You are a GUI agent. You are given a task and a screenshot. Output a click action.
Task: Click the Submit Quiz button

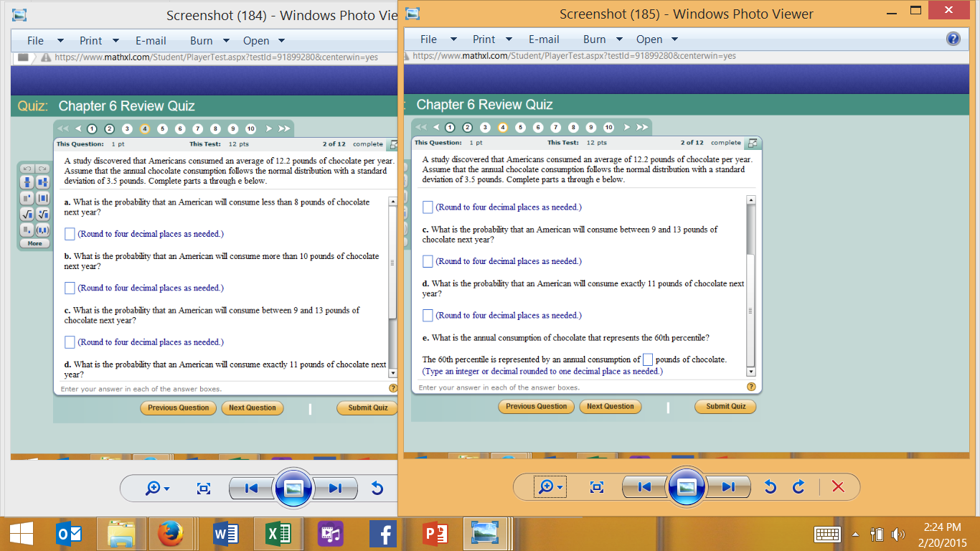click(725, 407)
